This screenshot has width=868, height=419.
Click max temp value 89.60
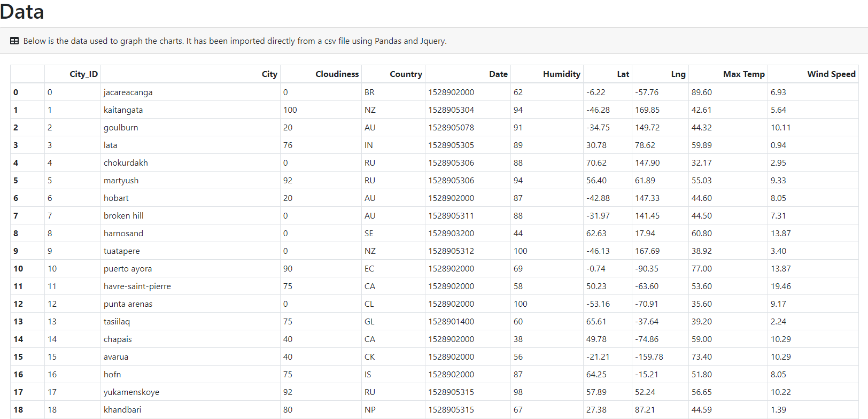702,92
